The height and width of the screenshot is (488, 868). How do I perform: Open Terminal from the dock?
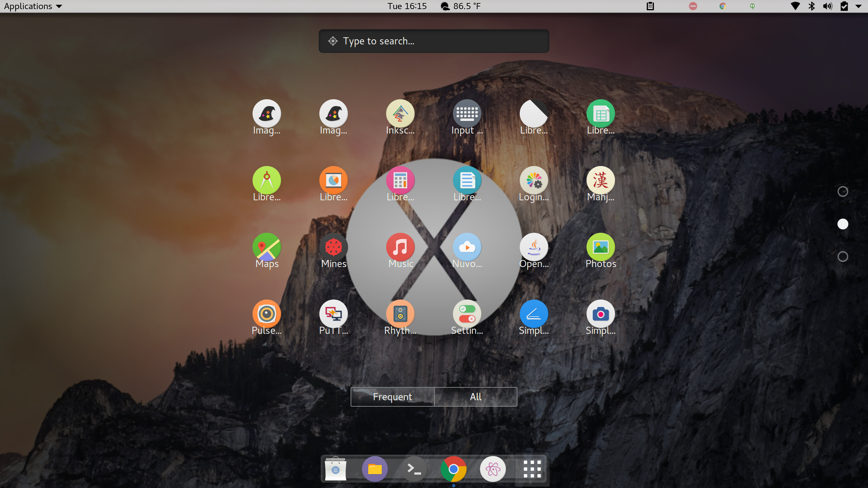pos(414,469)
